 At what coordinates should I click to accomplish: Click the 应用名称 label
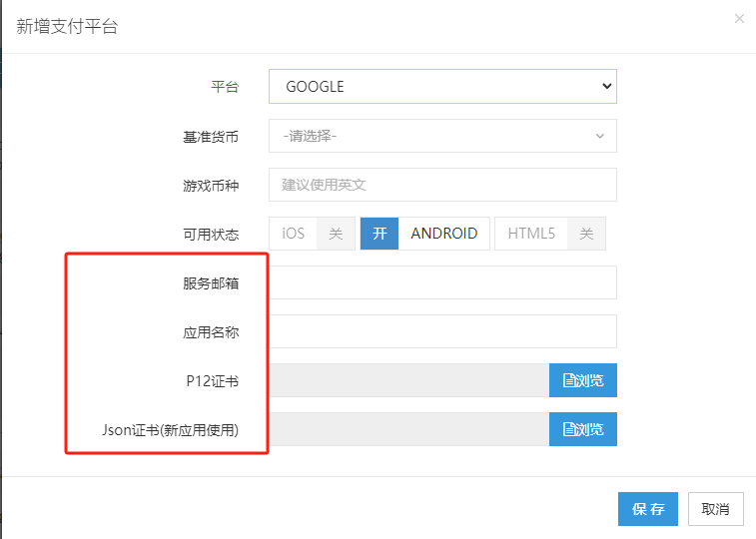tap(211, 332)
